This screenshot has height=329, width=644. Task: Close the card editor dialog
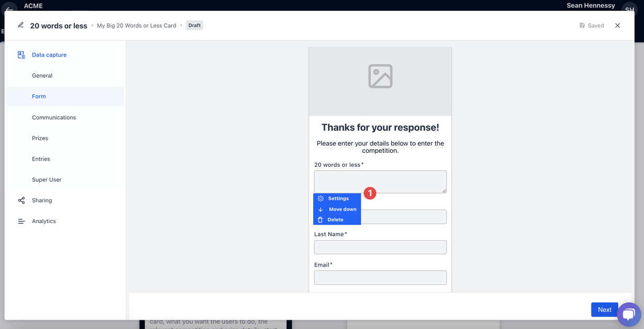tap(617, 25)
